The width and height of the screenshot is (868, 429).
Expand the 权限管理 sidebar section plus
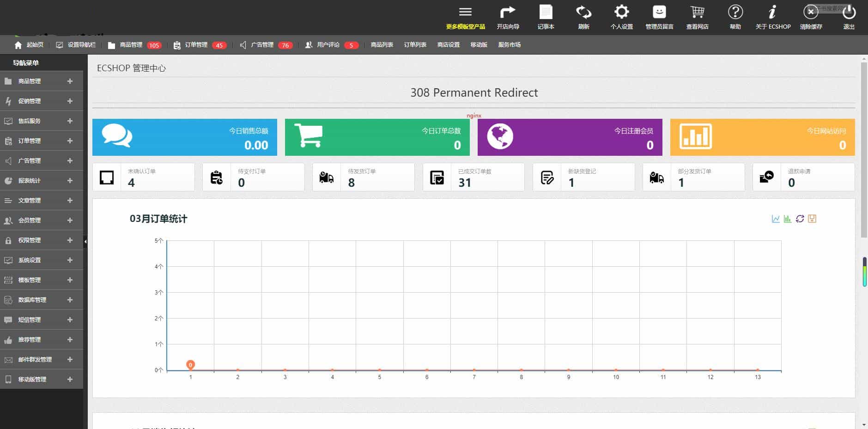(70, 240)
